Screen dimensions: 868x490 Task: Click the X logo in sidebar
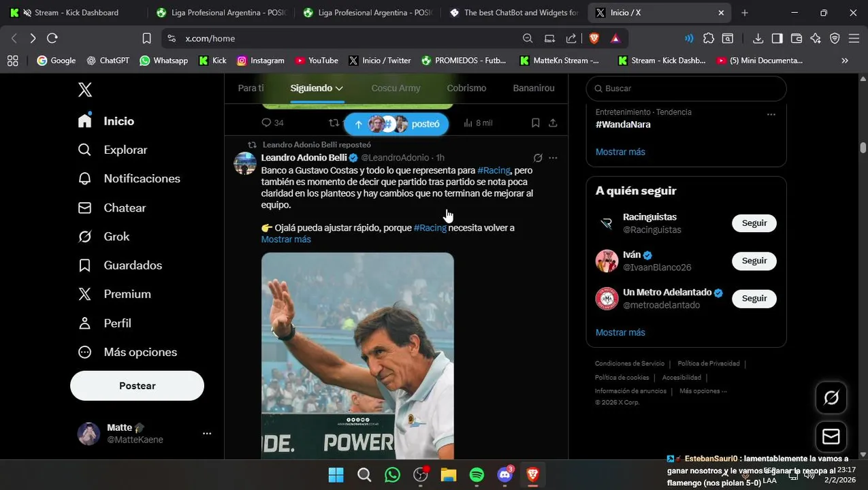[x=84, y=89]
